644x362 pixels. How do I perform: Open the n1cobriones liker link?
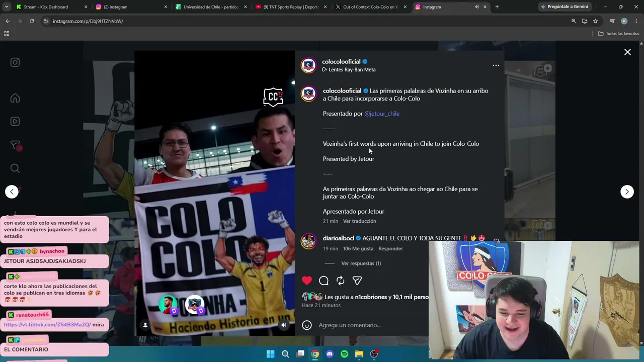(x=371, y=297)
